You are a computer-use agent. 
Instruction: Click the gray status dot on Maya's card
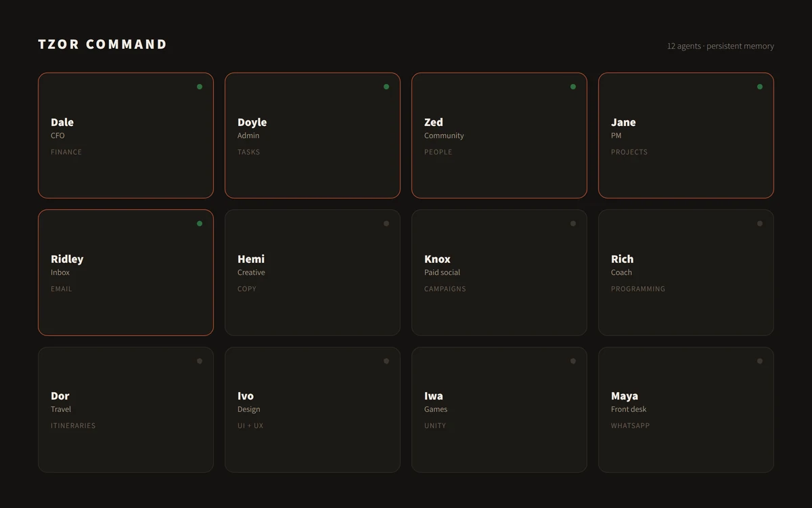(x=760, y=361)
